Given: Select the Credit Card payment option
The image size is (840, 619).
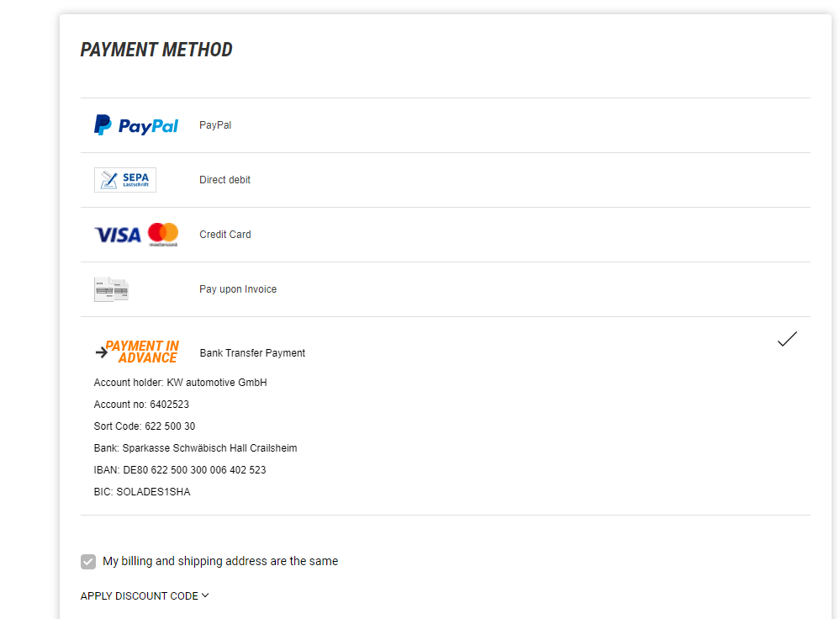Looking at the screenshot, I should (x=225, y=235).
